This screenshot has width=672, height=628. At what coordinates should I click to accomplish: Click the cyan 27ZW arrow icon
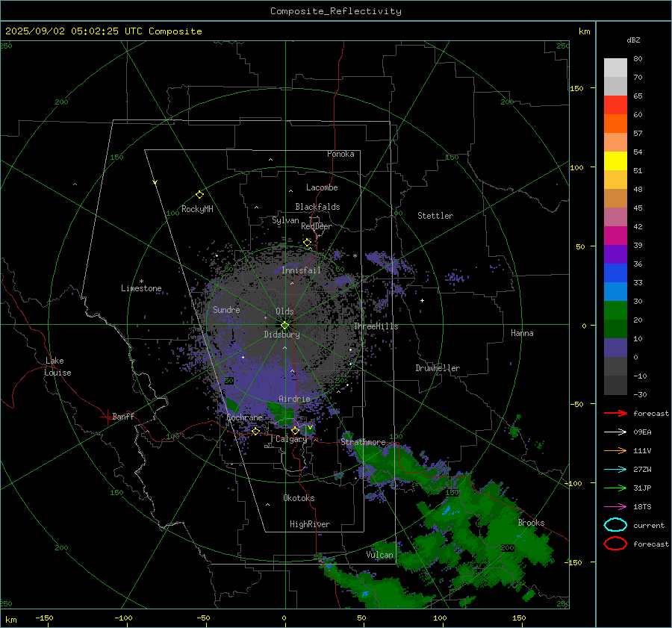point(615,470)
